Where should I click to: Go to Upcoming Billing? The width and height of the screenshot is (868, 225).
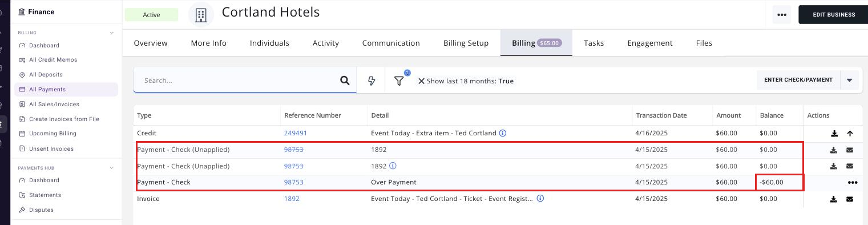[x=53, y=133]
